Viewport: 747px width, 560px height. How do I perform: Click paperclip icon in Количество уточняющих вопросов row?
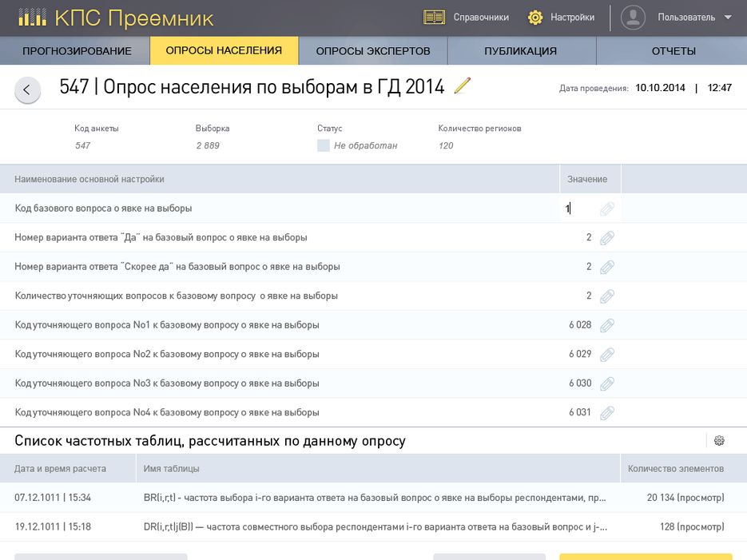click(607, 296)
